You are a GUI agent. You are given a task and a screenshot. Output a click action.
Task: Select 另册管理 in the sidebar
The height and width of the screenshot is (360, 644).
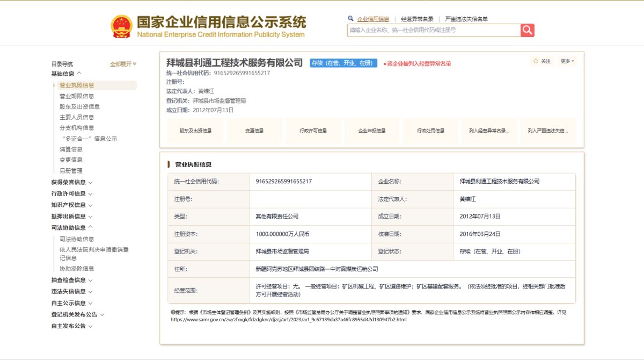71,171
